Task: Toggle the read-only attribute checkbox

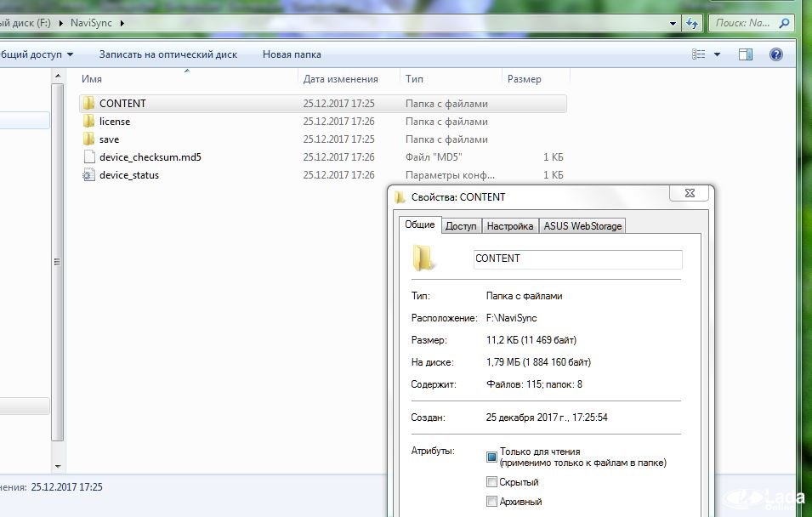Action: [491, 457]
